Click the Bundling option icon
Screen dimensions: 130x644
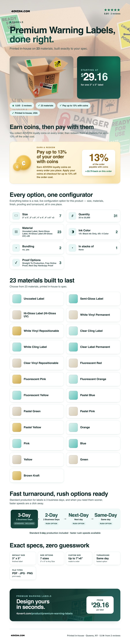tap(16, 248)
